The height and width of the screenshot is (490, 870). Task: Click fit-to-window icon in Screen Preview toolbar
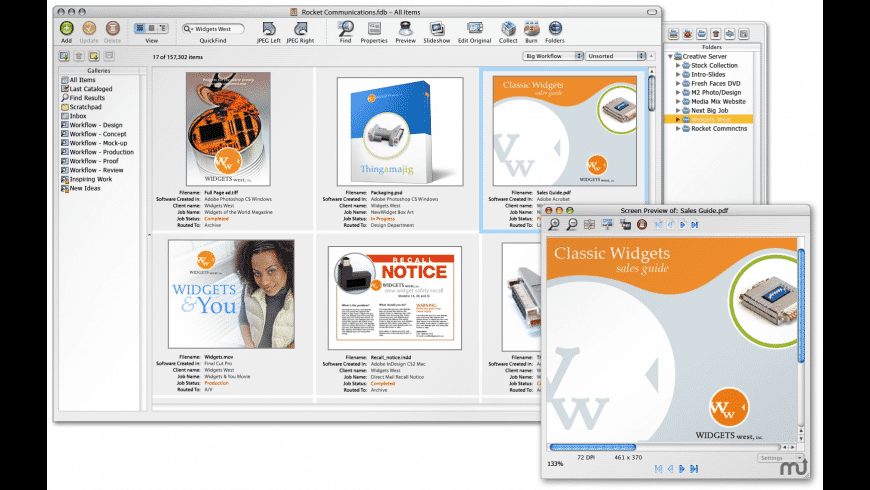pyautogui.click(x=589, y=224)
